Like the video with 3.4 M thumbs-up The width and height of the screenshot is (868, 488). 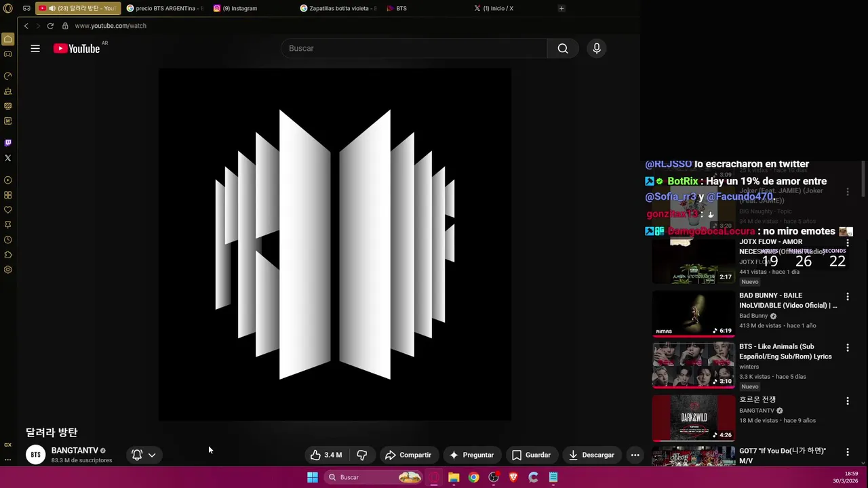point(327,455)
